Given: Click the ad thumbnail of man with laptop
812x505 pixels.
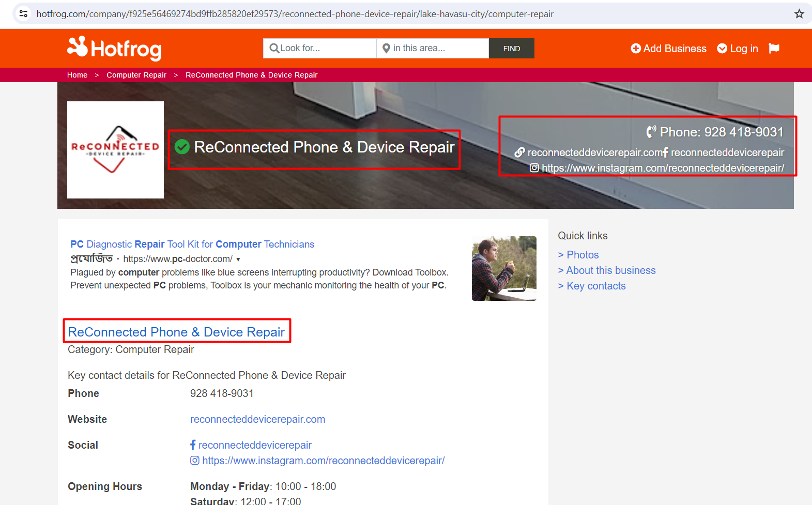Looking at the screenshot, I should [504, 268].
